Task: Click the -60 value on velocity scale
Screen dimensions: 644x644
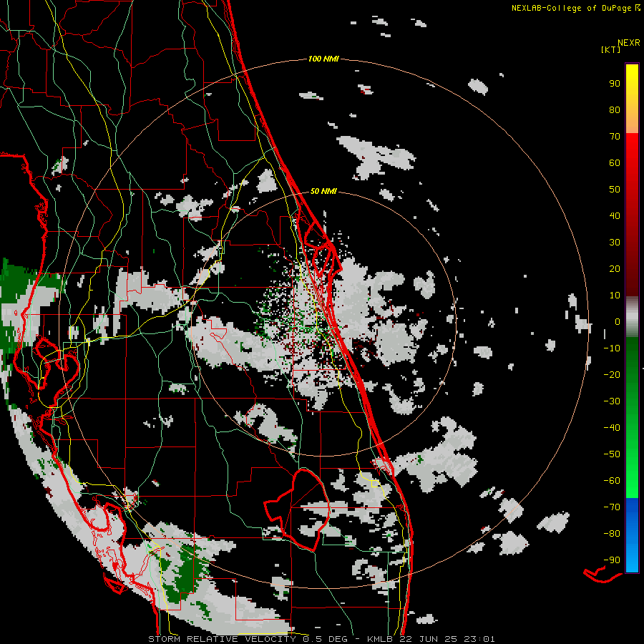Action: [612, 481]
